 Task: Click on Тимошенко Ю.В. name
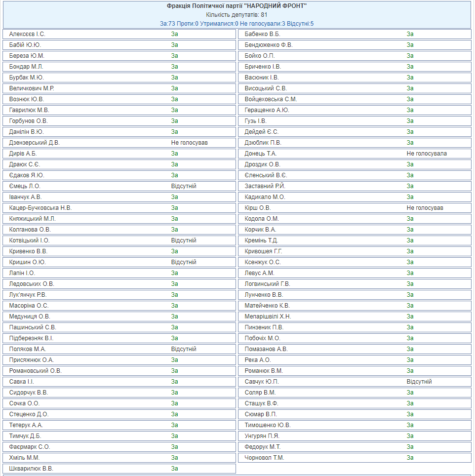point(268,425)
